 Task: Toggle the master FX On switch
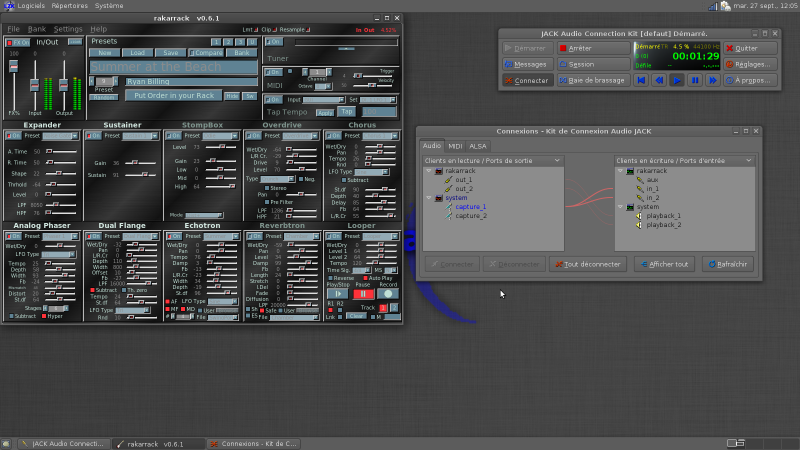click(x=18, y=43)
